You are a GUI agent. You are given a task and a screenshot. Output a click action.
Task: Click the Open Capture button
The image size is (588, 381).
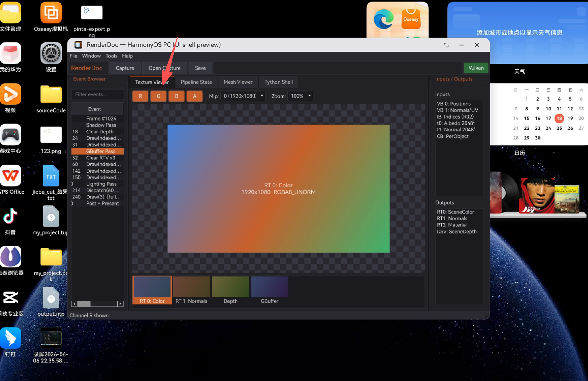pyautogui.click(x=164, y=68)
